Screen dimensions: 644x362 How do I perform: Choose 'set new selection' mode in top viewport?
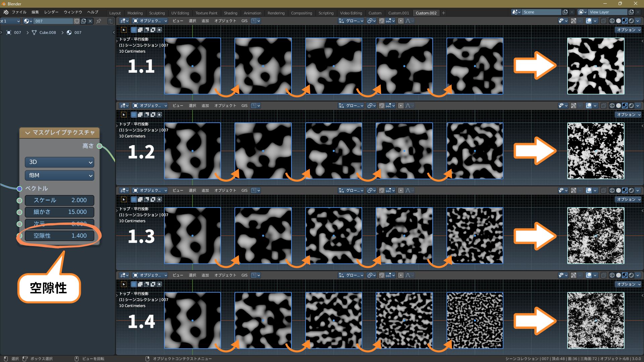133,30
